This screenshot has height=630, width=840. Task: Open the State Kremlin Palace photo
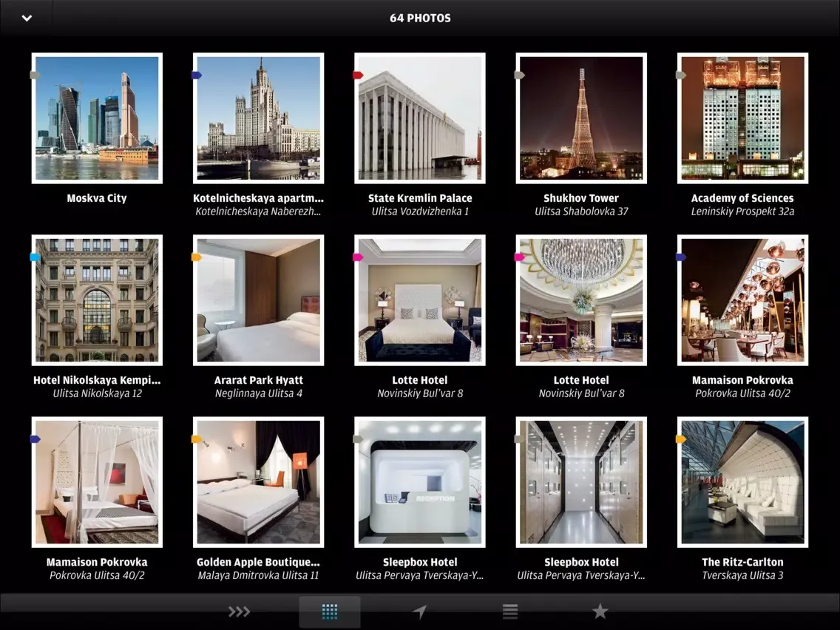[420, 118]
